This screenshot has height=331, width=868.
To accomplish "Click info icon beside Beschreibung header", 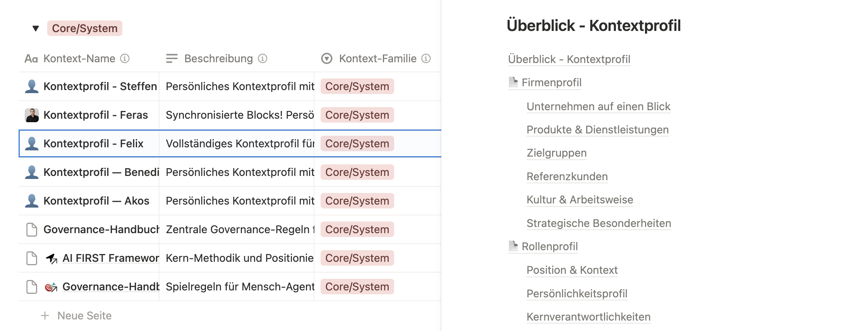I will [x=262, y=58].
